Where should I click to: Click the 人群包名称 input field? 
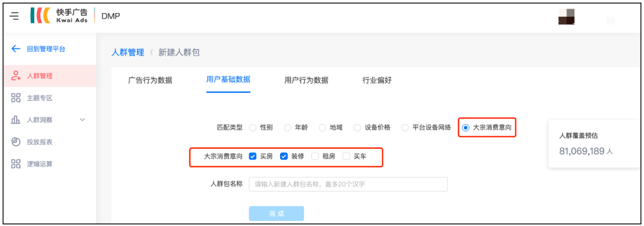348,184
